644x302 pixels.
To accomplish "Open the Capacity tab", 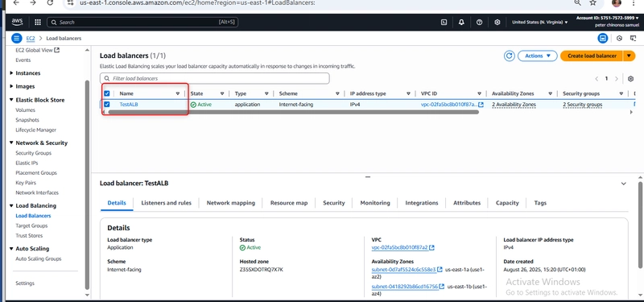I will click(x=507, y=203).
